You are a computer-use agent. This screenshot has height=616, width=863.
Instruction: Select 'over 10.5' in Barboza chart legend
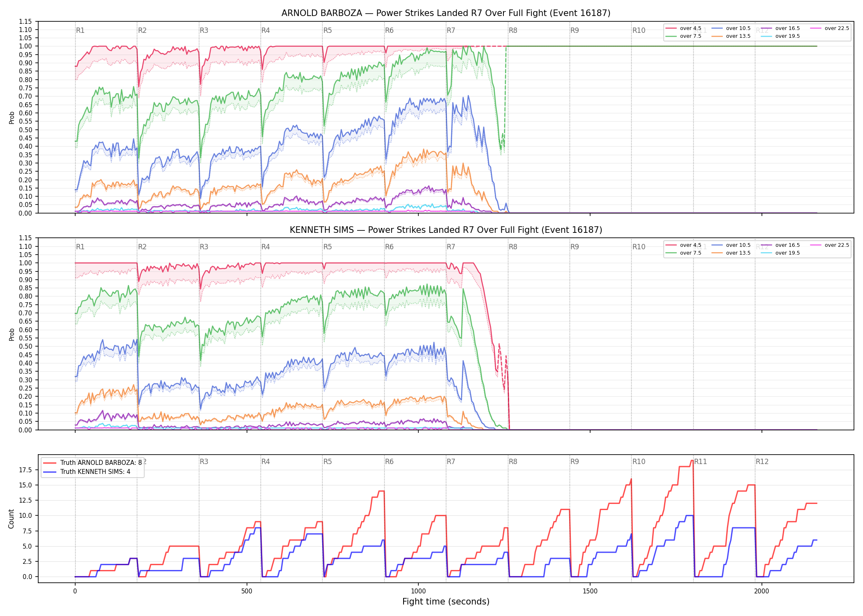click(731, 28)
